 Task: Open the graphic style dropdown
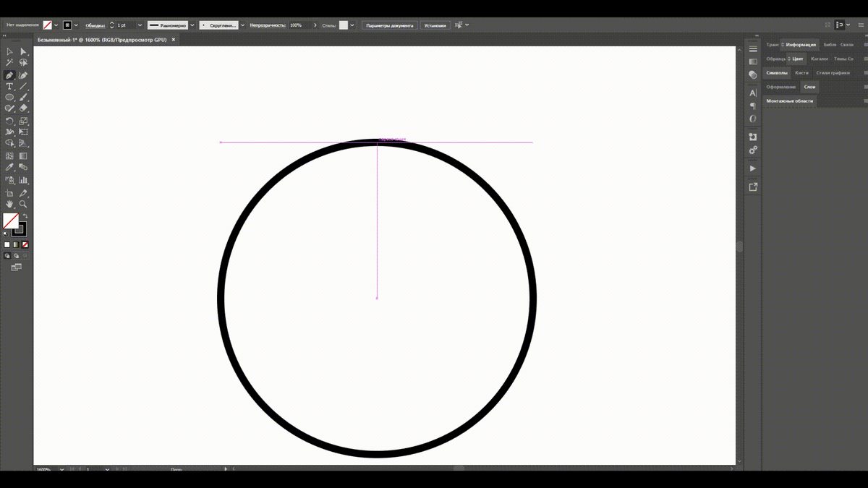[x=352, y=25]
